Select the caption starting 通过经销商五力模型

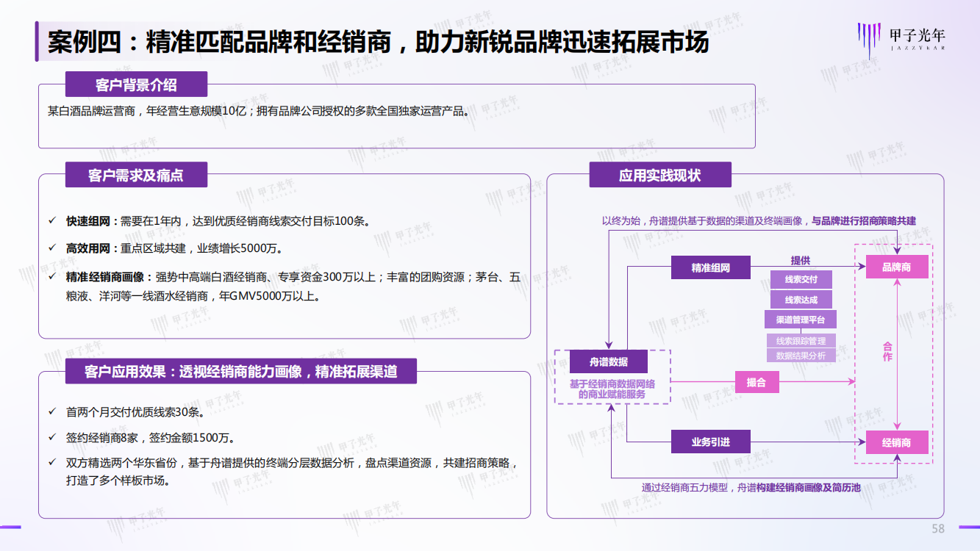[x=751, y=487]
